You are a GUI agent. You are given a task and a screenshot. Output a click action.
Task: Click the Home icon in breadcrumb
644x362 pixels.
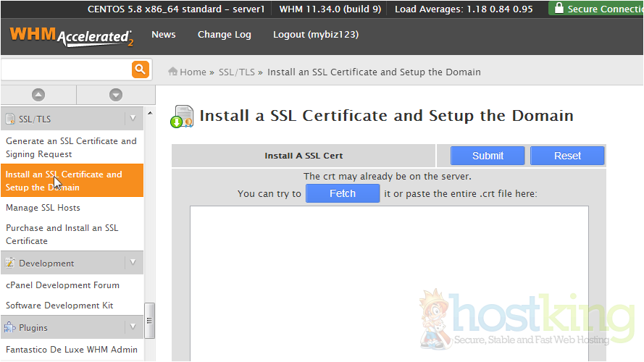(x=173, y=72)
